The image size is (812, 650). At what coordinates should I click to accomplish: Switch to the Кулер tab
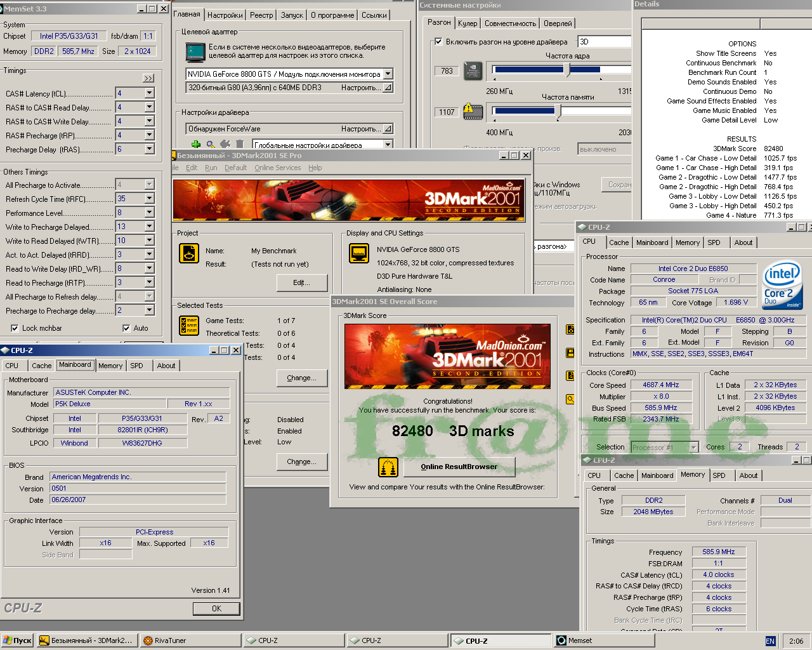[x=468, y=23]
